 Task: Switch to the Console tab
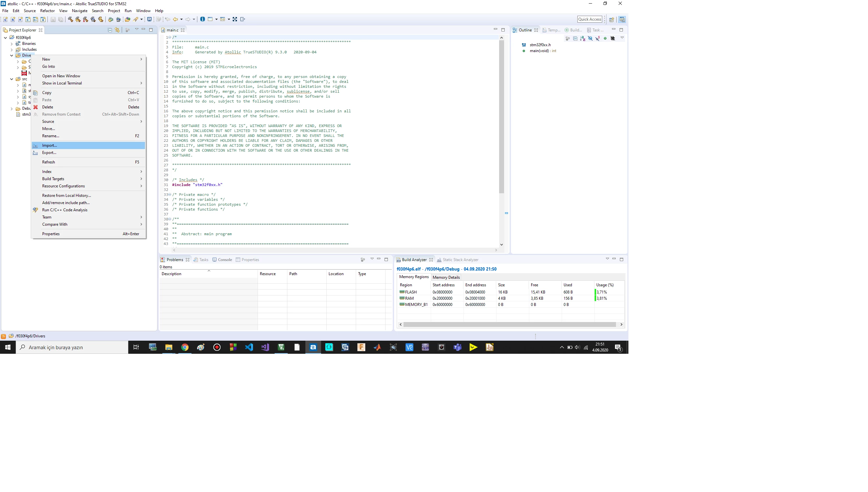coord(222,260)
